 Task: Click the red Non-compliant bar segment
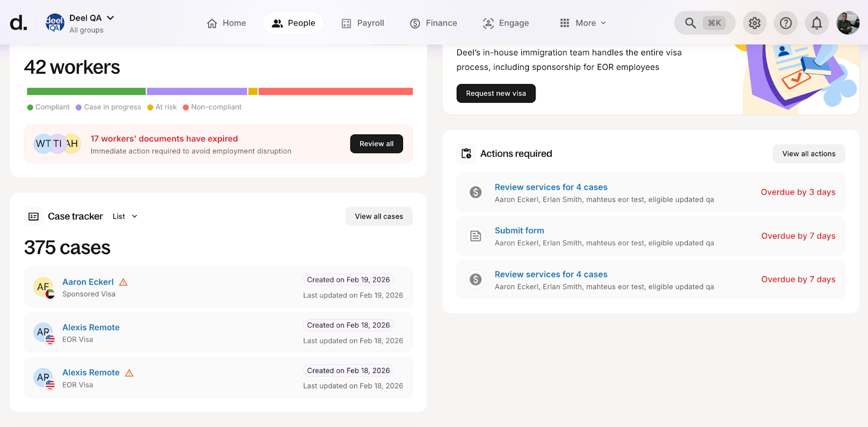pos(335,92)
